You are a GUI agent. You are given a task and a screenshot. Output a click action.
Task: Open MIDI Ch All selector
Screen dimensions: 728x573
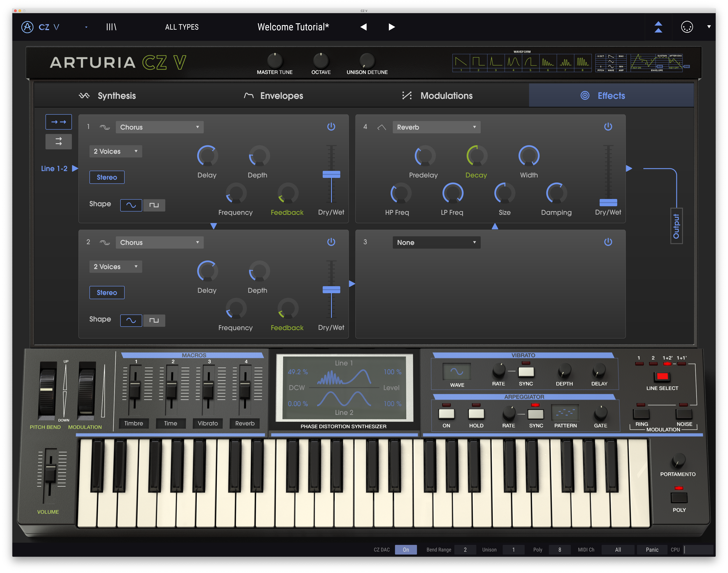click(x=618, y=550)
